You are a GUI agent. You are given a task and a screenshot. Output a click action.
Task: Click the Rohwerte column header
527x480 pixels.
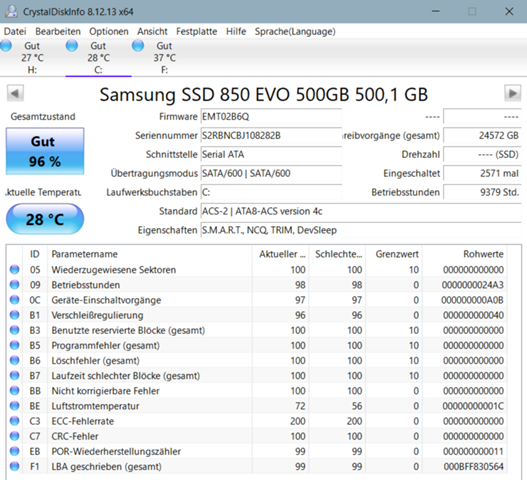point(465,254)
